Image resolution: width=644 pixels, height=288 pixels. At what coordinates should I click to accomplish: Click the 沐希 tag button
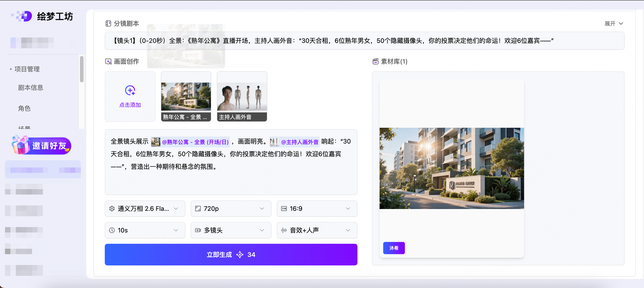(394, 248)
